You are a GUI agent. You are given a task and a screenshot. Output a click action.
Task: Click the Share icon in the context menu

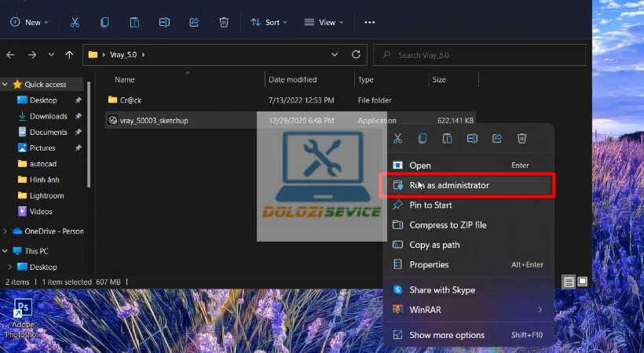[x=497, y=139]
